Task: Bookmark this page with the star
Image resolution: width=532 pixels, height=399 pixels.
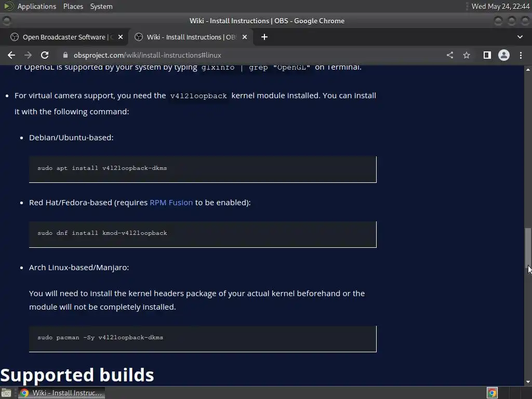Action: [467, 55]
